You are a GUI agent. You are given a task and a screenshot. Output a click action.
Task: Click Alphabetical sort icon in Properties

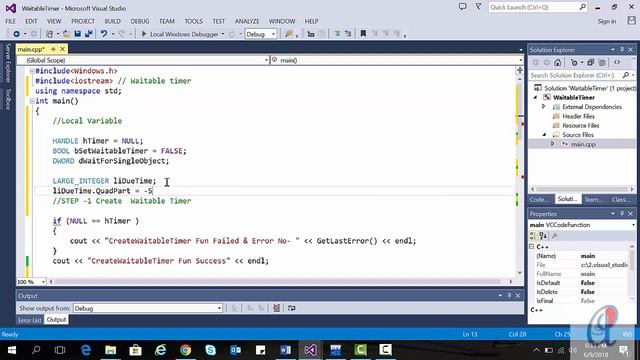(543, 236)
